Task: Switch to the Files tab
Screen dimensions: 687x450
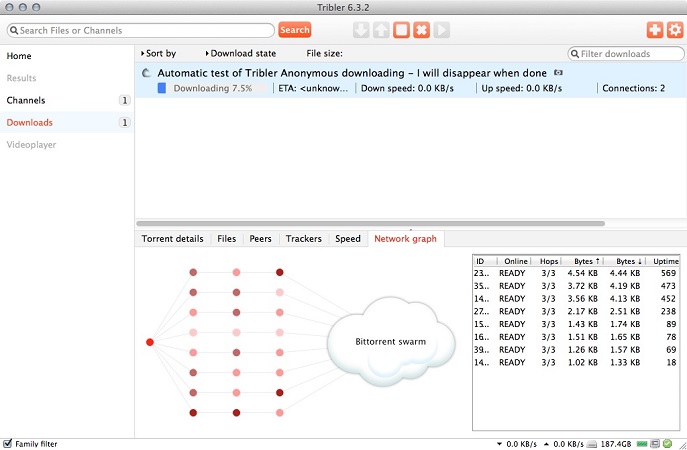Action: [x=227, y=239]
